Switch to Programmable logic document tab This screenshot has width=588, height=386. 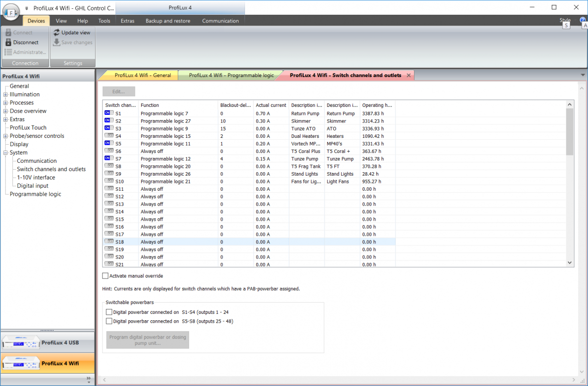coord(231,76)
